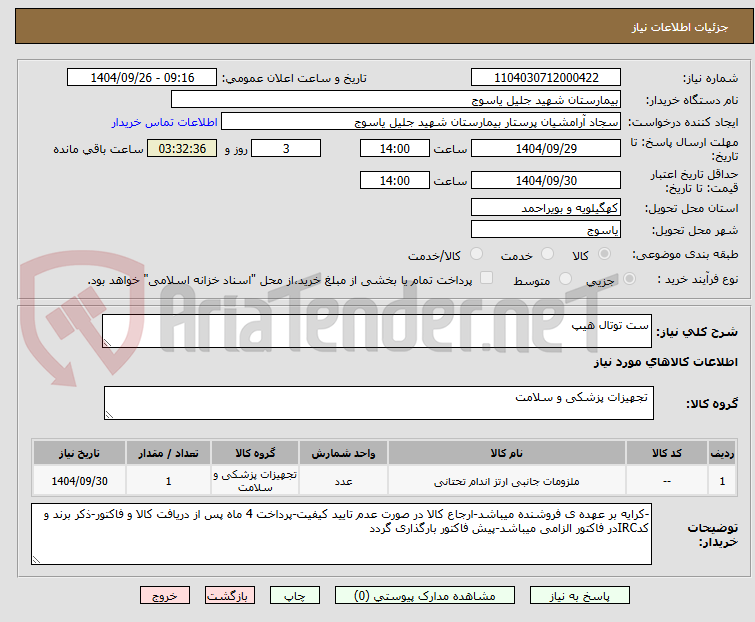Click the resize handle of buyer notes textarea
755x622 pixels.
click(x=36, y=559)
